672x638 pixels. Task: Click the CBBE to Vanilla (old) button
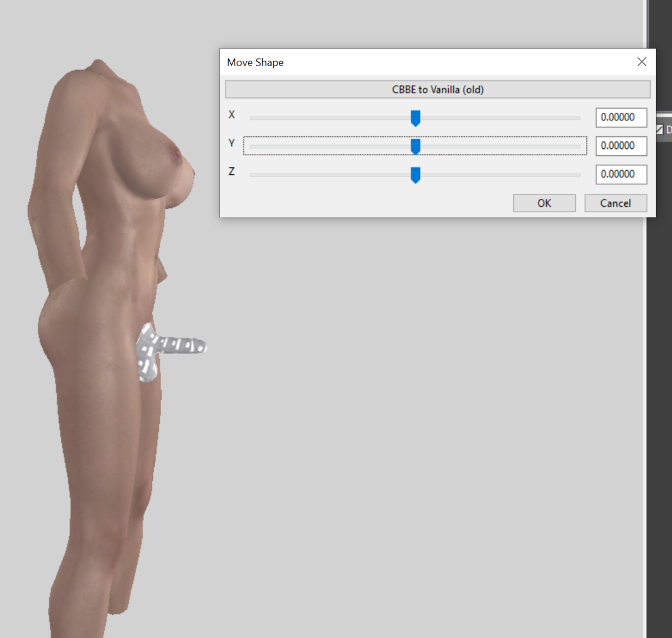(x=438, y=89)
